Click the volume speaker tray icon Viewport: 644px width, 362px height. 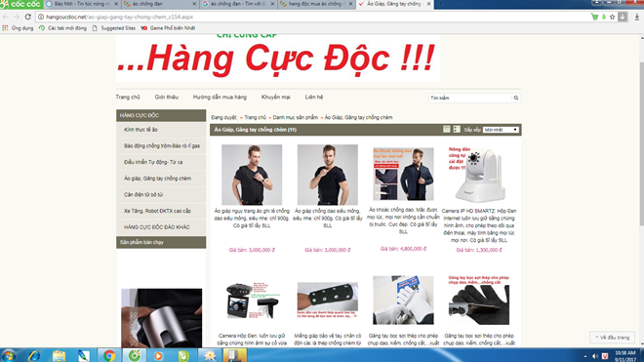pyautogui.click(x=594, y=356)
